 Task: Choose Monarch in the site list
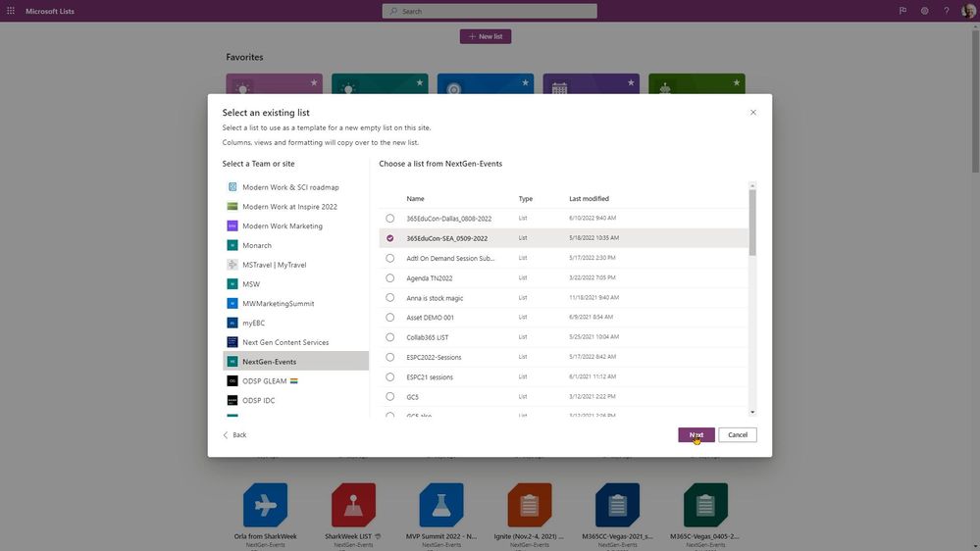coord(295,245)
